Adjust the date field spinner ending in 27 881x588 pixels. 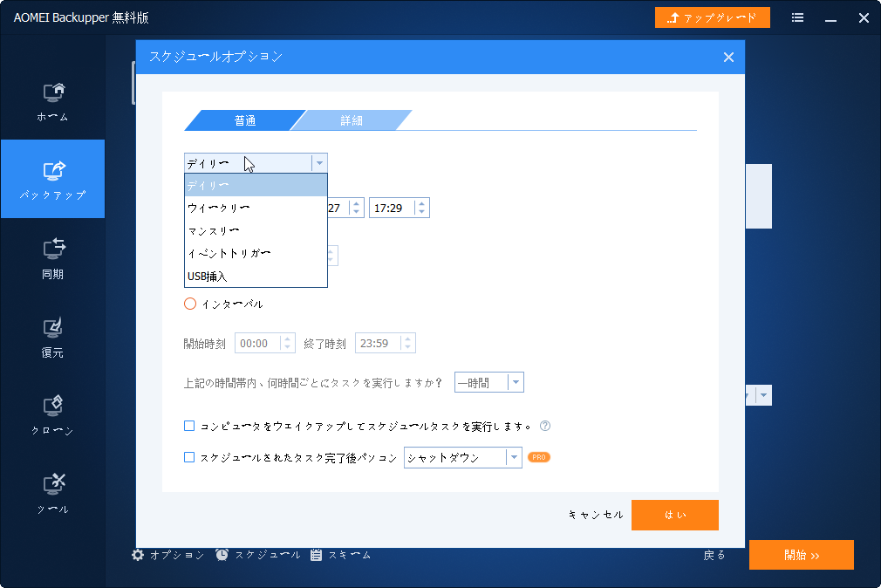(x=356, y=208)
